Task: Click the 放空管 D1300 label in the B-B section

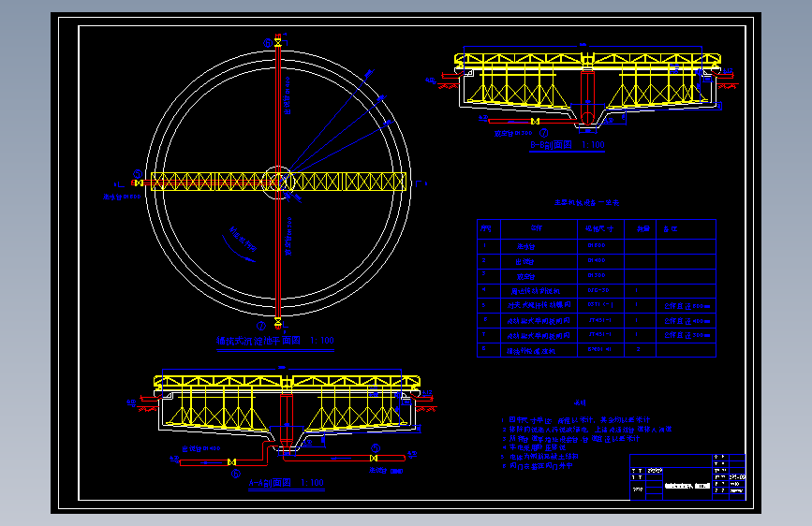Action: pos(513,133)
